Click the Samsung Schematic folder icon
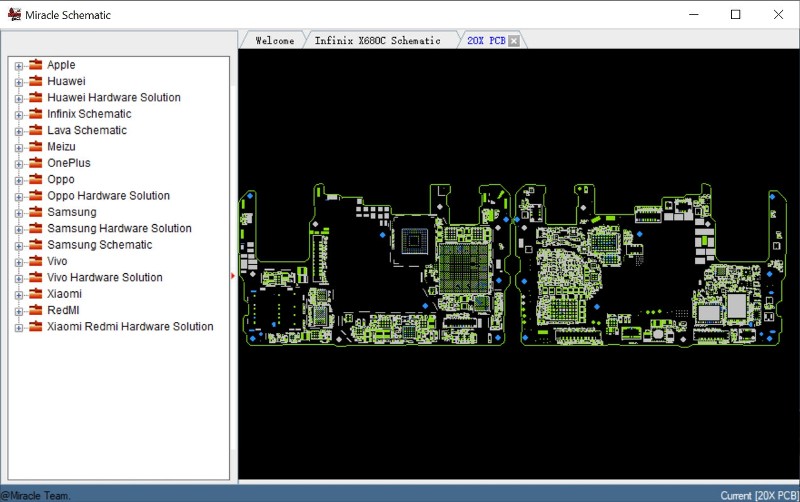Image resolution: width=800 pixels, height=502 pixels. 35,244
